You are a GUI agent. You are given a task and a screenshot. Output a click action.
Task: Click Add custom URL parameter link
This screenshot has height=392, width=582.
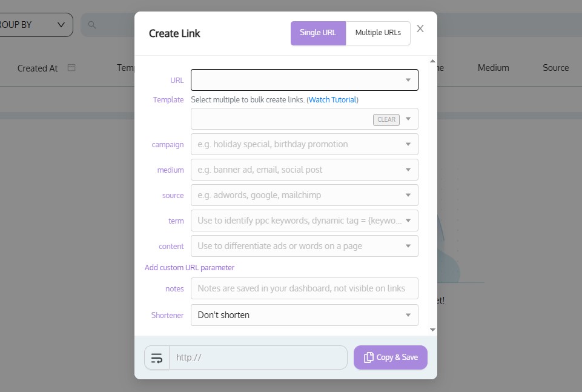[190, 267]
